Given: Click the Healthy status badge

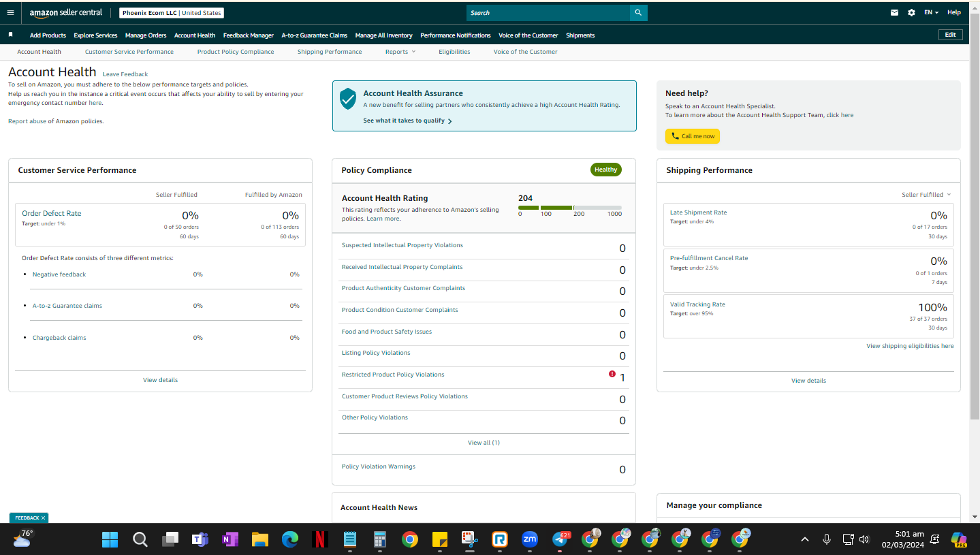Looking at the screenshot, I should click(605, 170).
